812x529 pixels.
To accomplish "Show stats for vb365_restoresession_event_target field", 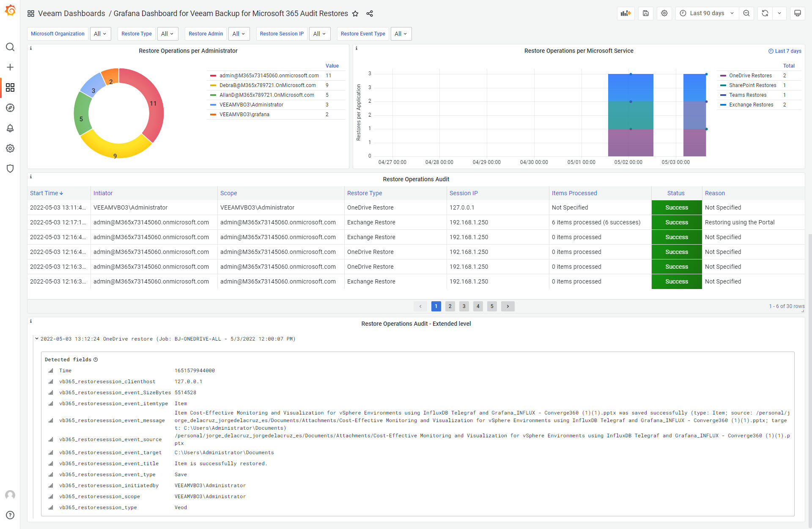I will pos(51,453).
